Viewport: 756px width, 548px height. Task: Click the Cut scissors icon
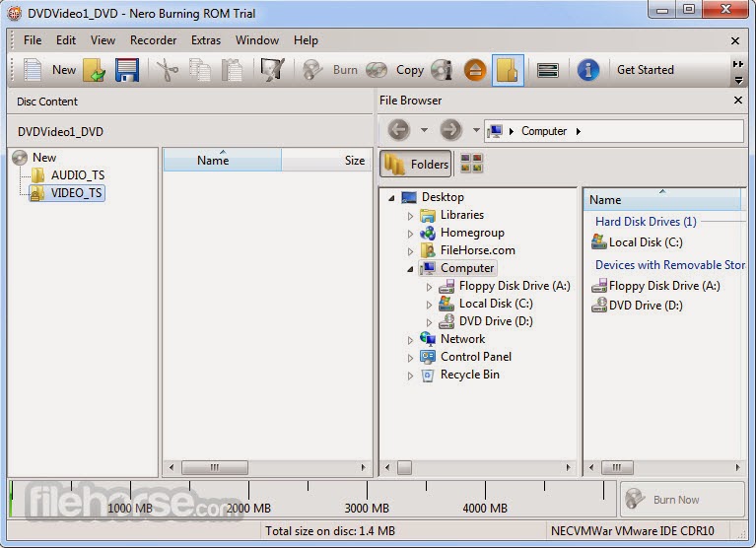[168, 70]
